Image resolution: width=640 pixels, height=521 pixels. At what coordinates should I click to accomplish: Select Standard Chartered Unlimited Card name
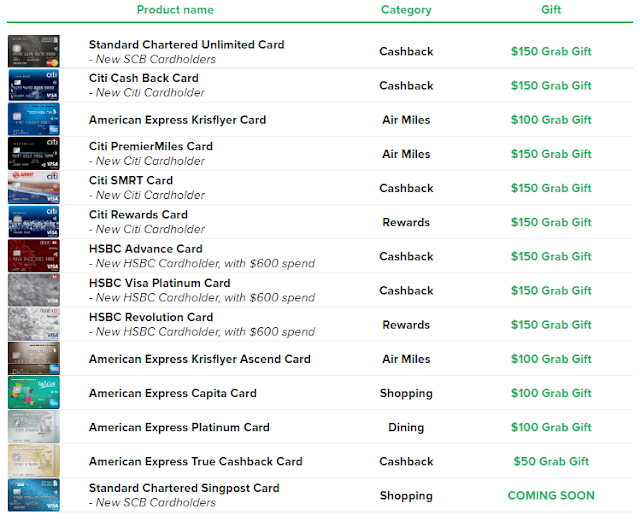(187, 45)
